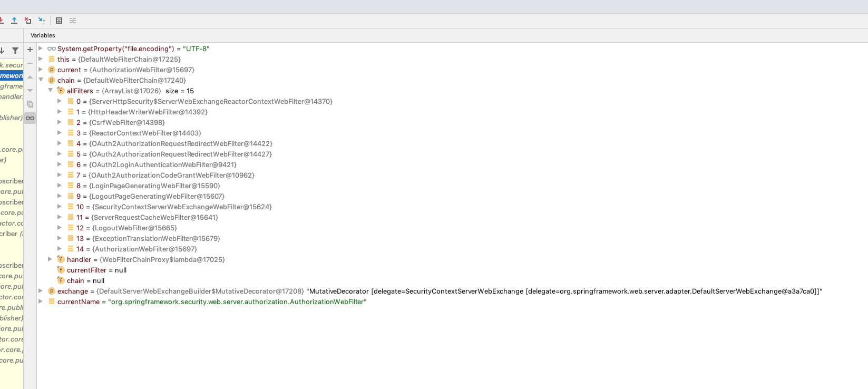Click the Run to Cursor icon
Viewport: 868px width, 389px height.
coord(42,21)
